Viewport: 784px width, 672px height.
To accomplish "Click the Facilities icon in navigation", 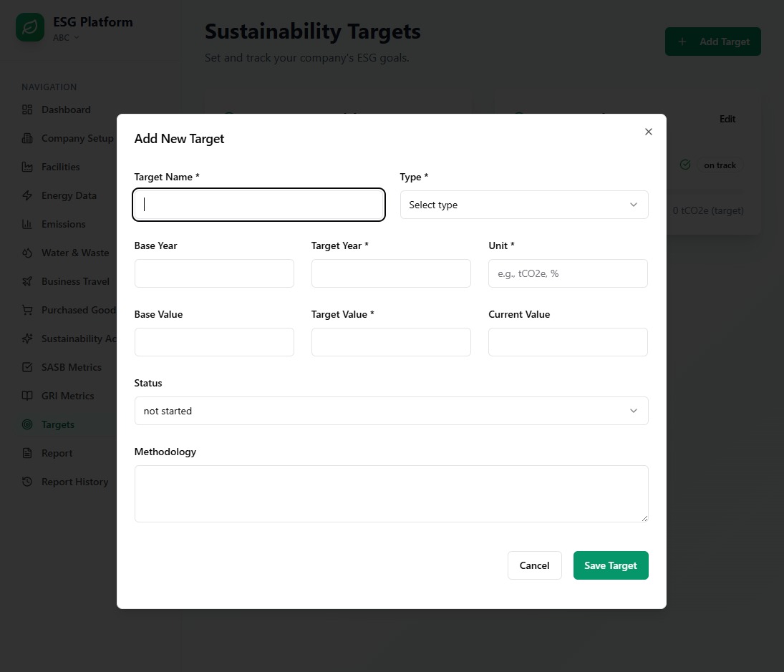I will [x=27, y=167].
